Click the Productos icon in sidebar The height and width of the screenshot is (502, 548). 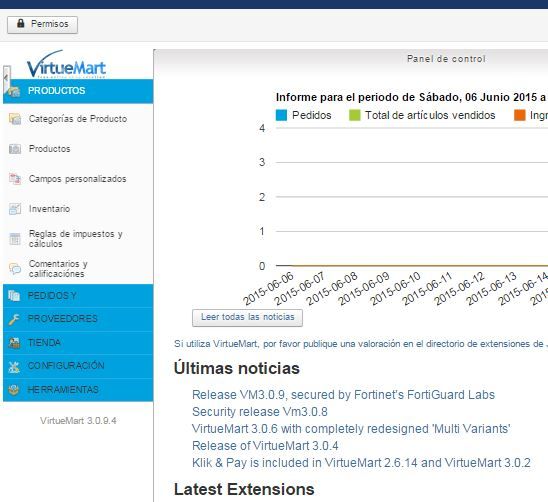(x=15, y=149)
